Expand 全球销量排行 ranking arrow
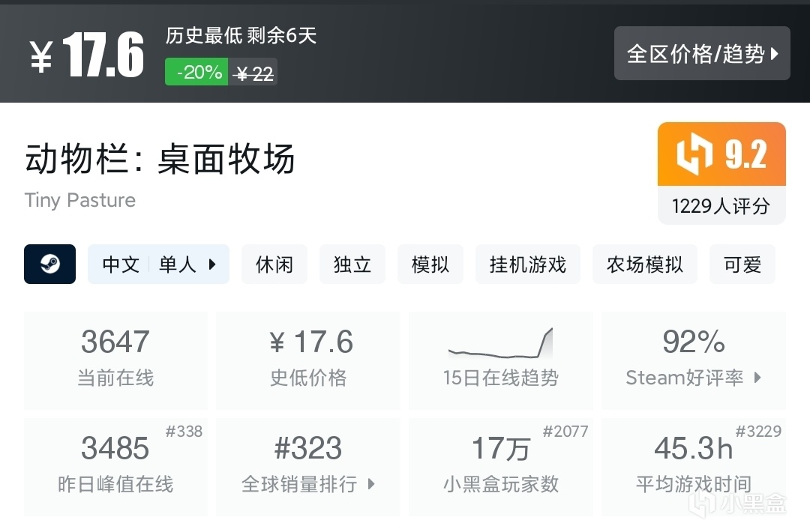 pyautogui.click(x=371, y=484)
